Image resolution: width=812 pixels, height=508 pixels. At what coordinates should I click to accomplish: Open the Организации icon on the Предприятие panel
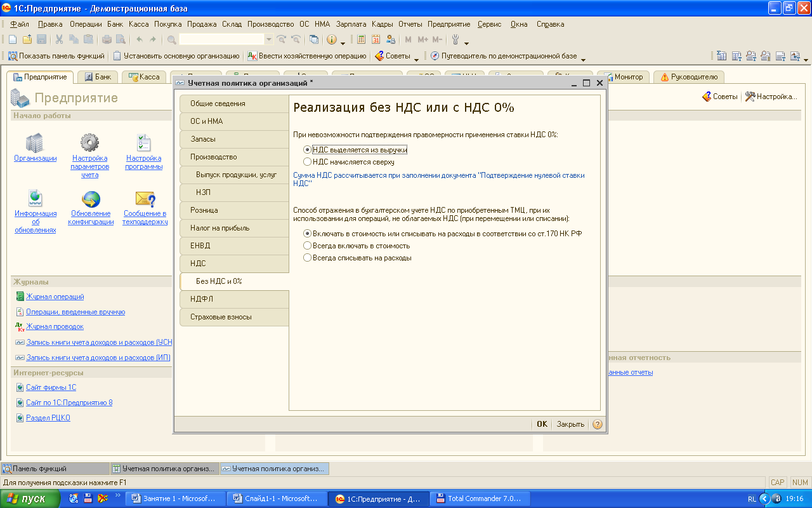tap(35, 144)
